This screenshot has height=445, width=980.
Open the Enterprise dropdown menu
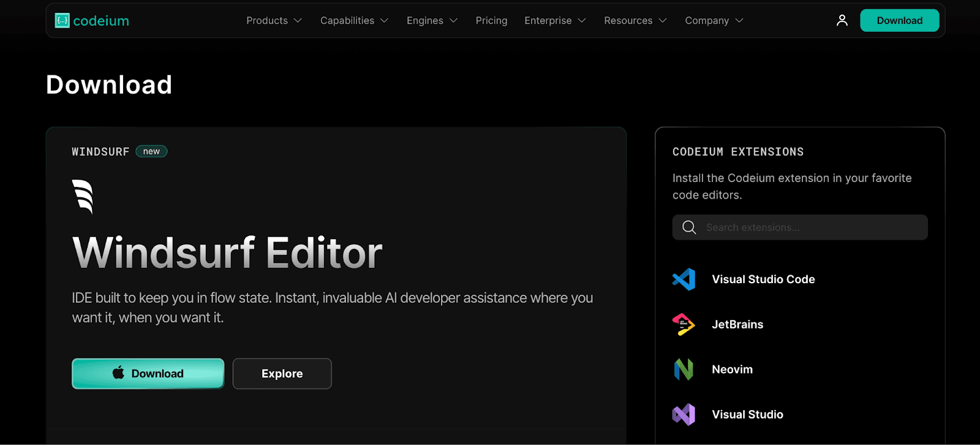tap(555, 21)
